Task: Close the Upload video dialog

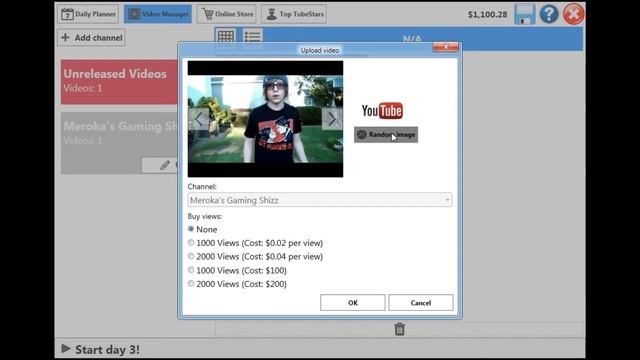Action: click(x=445, y=47)
